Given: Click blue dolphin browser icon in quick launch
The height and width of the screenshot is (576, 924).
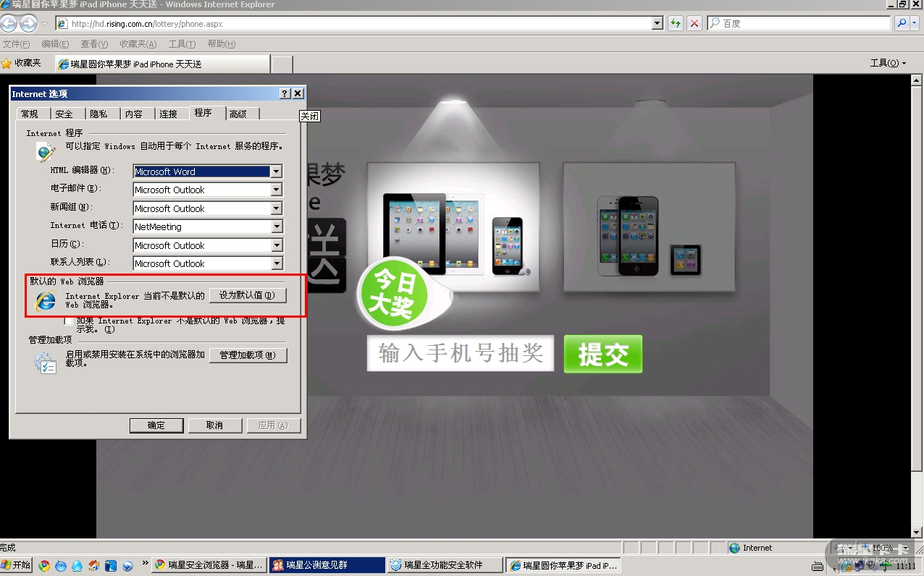Looking at the screenshot, I should [x=61, y=565].
